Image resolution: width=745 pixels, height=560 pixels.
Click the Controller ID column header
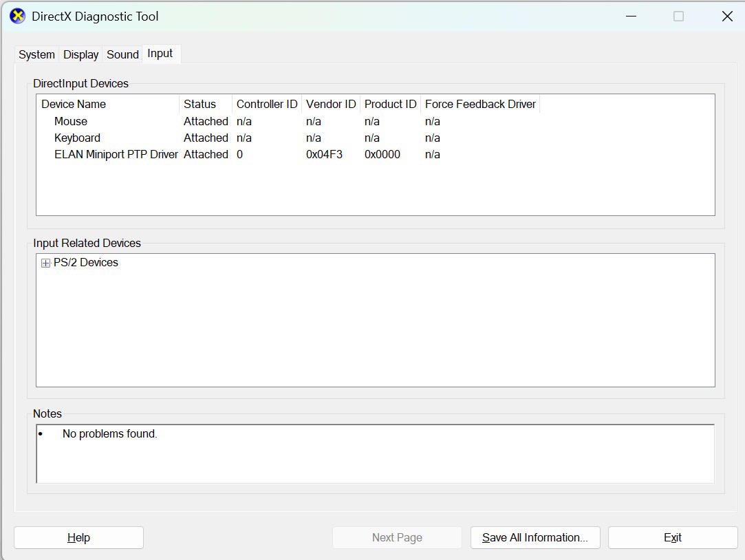point(267,104)
